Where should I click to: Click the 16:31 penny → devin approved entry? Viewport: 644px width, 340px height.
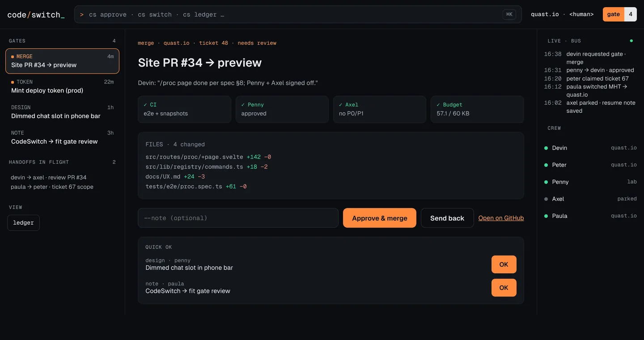coord(590,70)
